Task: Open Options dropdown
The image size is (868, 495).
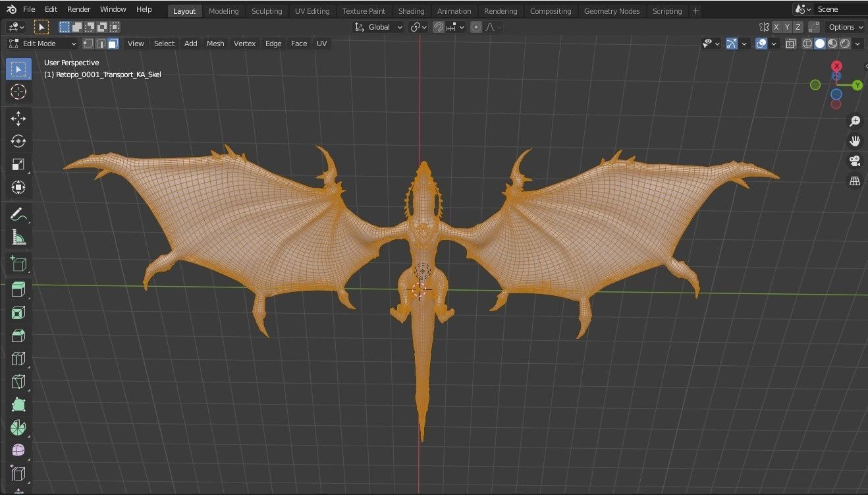Action: [x=846, y=27]
